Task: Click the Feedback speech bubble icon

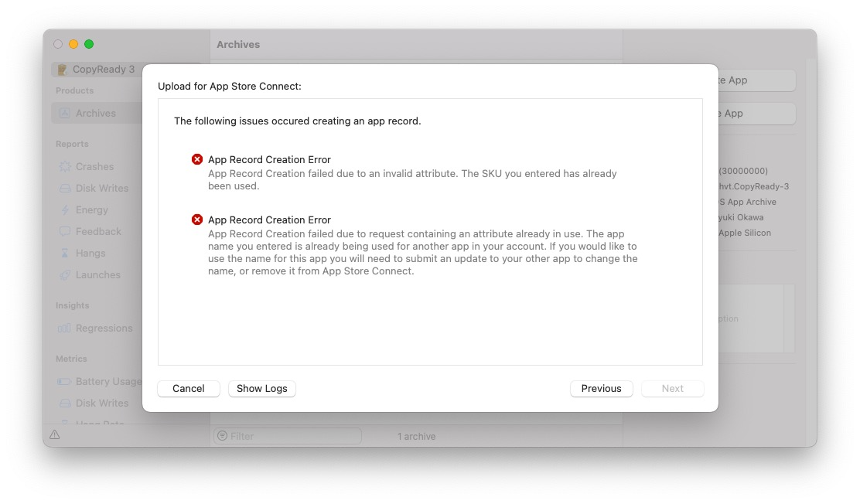Action: click(65, 231)
